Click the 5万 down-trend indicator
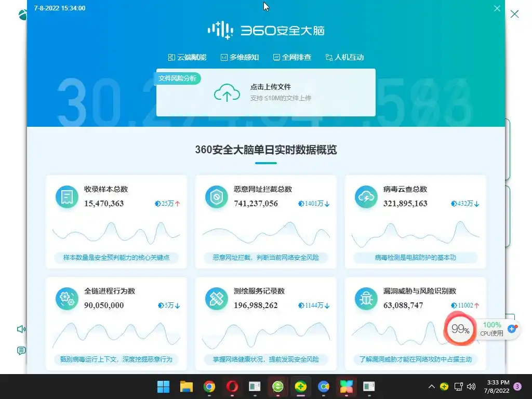Screen dimensions: 532x399 click(169, 305)
